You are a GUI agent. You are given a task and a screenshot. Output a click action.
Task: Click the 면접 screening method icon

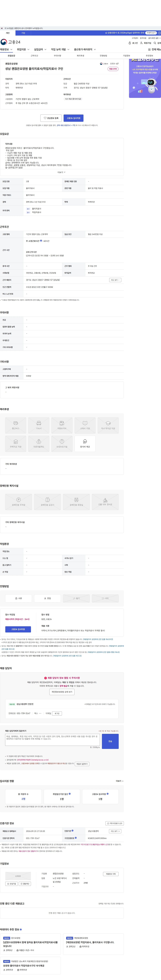coord(48,598)
